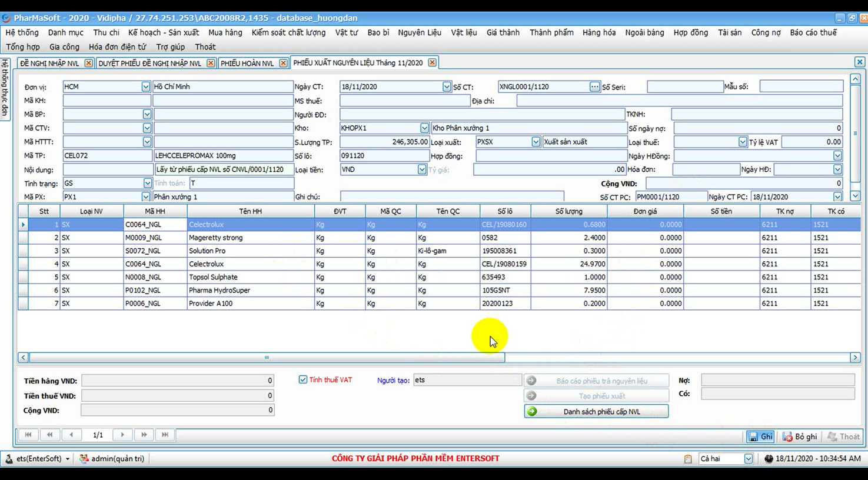
Task: Open the Cả hai status bar dropdown
Action: point(750,458)
